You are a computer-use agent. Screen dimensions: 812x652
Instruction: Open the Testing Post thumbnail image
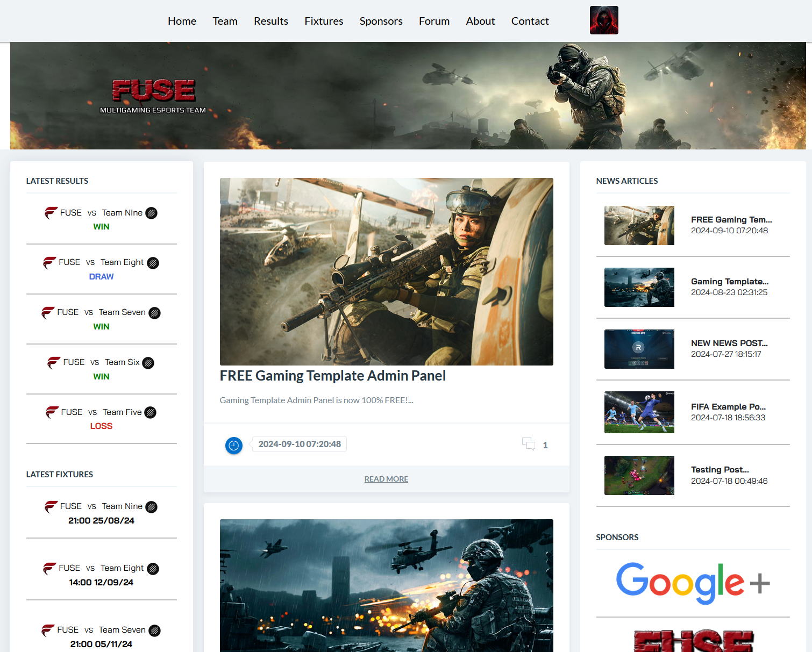pyautogui.click(x=639, y=476)
